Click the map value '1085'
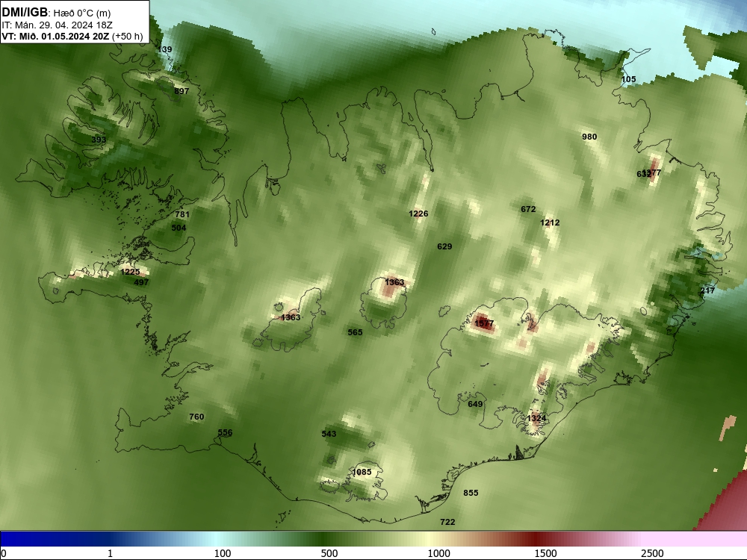This screenshot has width=747, height=560. tap(362, 472)
